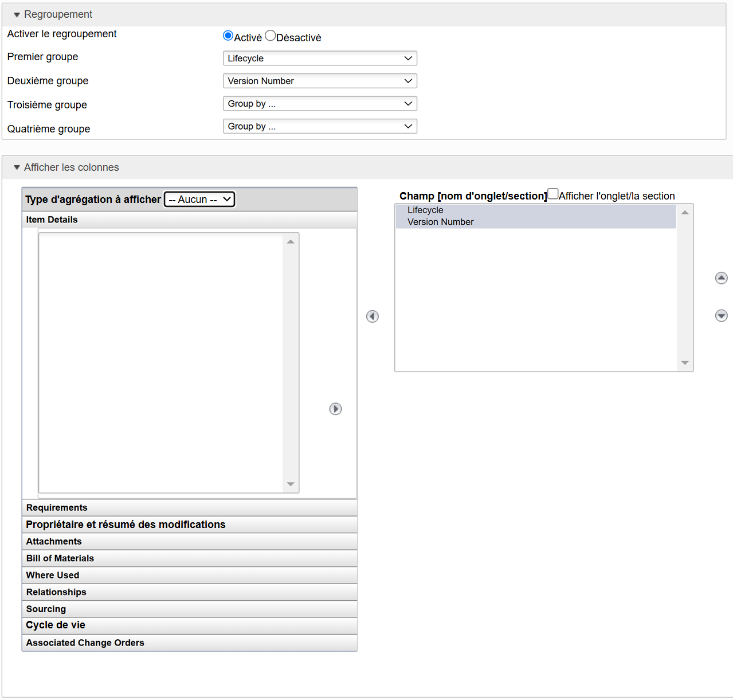Expand the Item Details accordion header

click(x=190, y=220)
